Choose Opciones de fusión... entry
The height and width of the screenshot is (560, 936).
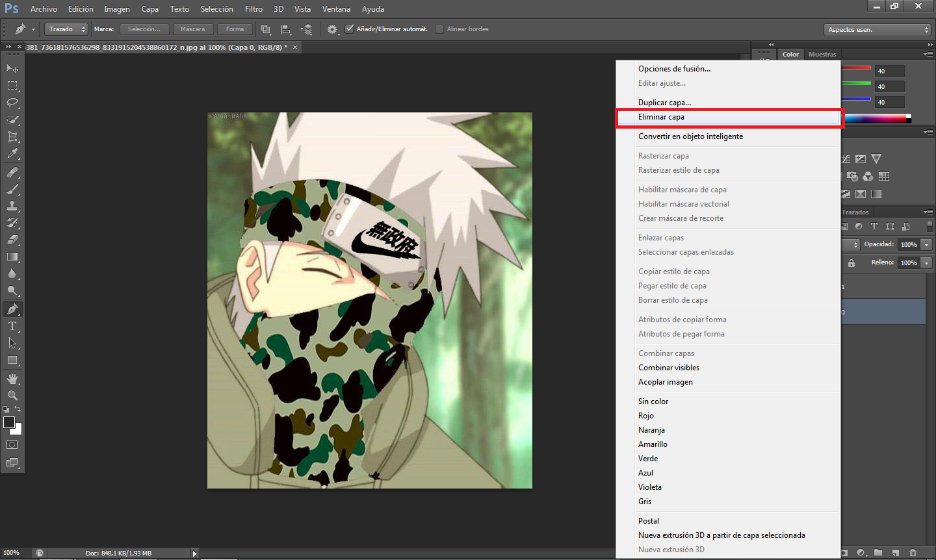point(729,69)
